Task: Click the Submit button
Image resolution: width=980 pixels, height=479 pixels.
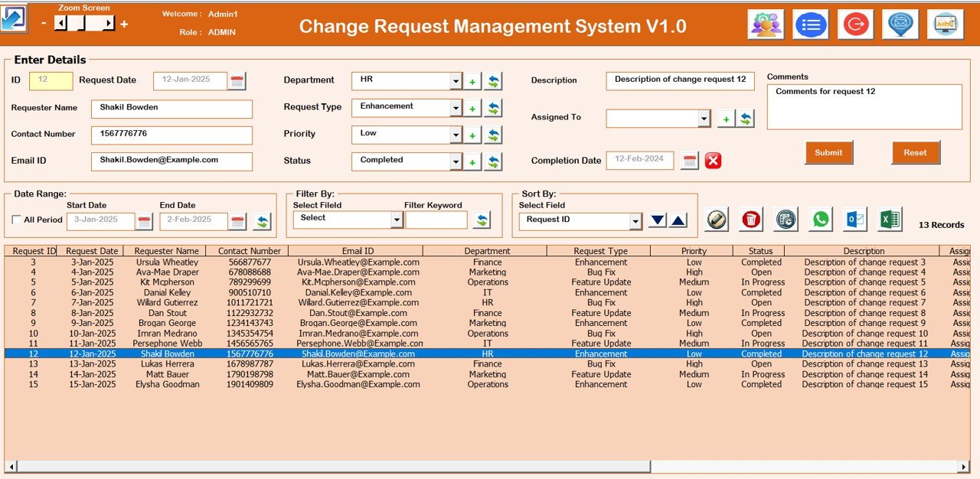Action: 828,152
